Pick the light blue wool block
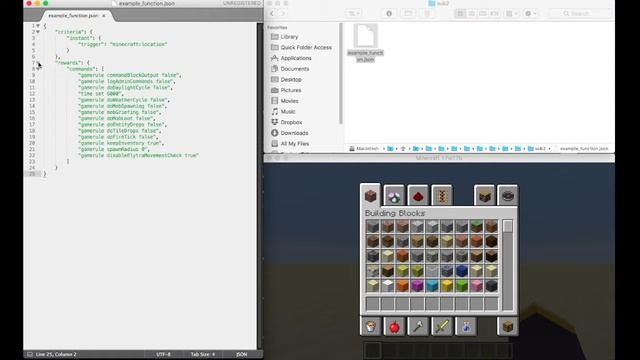The height and width of the screenshot is (360, 640). (432, 285)
